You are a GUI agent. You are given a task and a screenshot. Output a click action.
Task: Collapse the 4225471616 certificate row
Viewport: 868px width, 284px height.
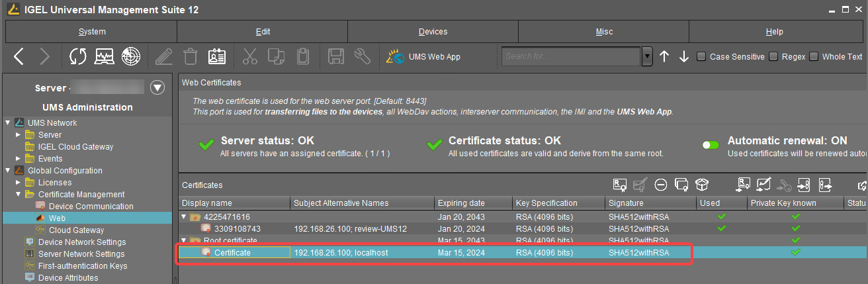pyautogui.click(x=185, y=217)
